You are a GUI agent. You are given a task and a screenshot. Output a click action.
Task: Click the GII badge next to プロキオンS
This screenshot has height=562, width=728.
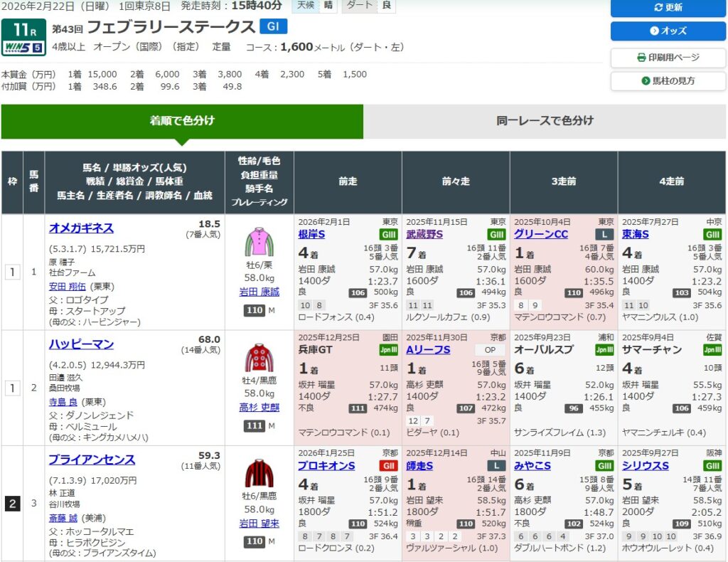coord(388,466)
